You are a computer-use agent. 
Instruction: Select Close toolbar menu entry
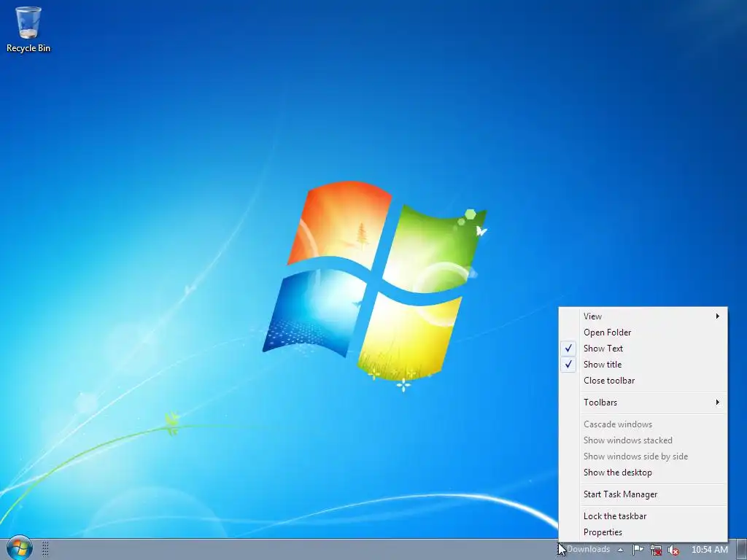[x=643, y=381]
